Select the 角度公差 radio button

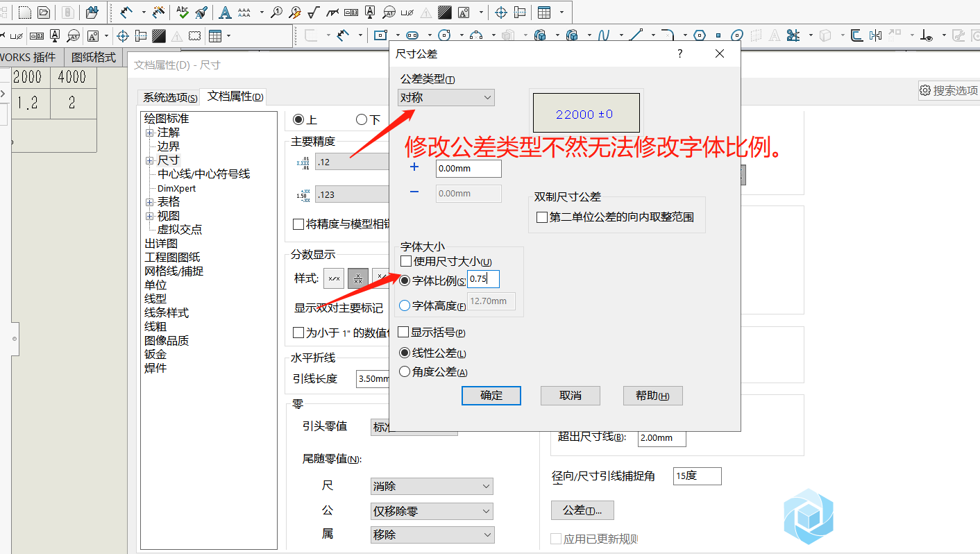pos(405,372)
